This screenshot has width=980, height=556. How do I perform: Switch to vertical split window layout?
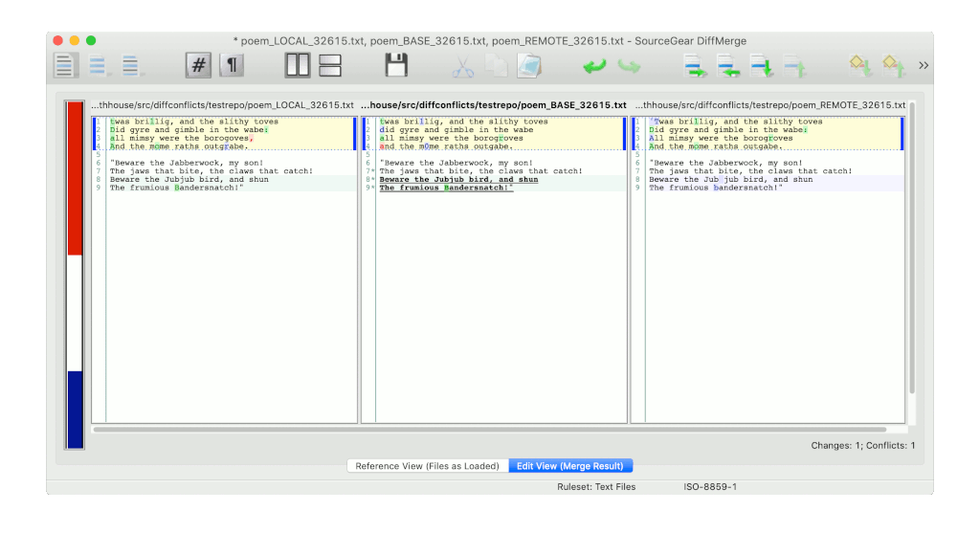[298, 65]
